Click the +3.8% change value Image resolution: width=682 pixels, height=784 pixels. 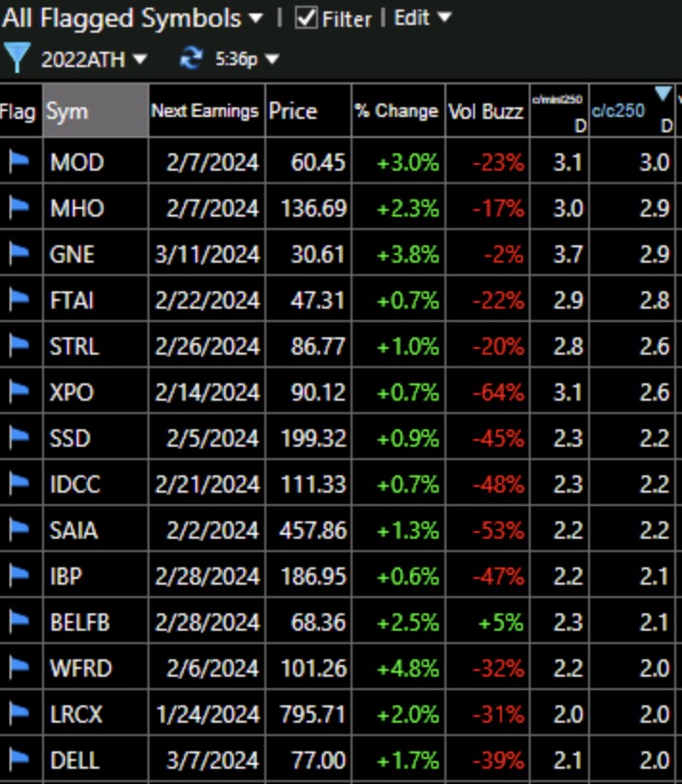coord(408,254)
